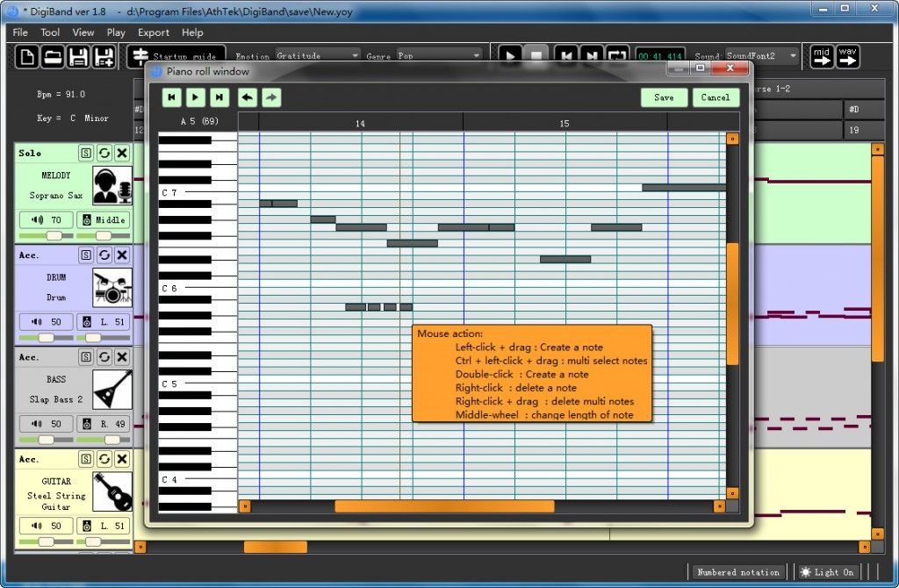Open the Tool menu
The height and width of the screenshot is (588, 899).
[x=49, y=32]
